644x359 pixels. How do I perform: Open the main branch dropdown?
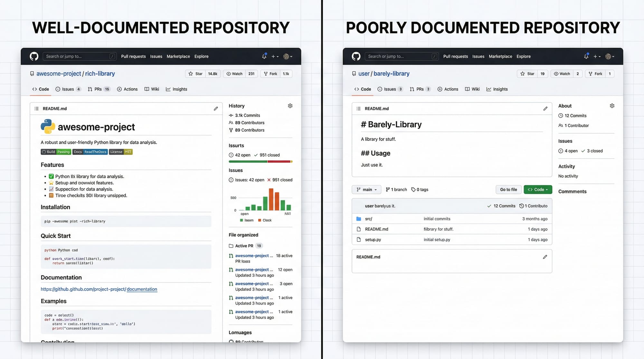(366, 189)
